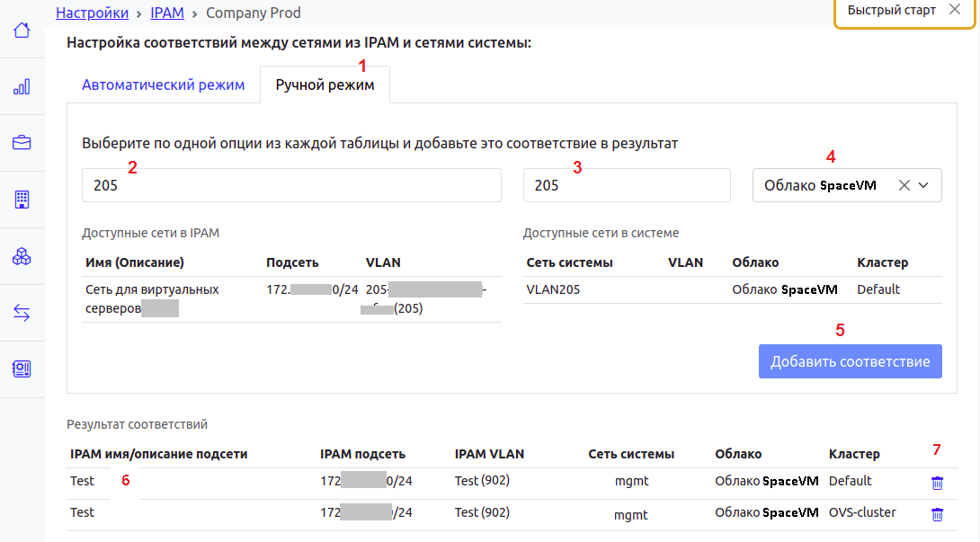
Task: Click the Добавить соответствие button
Action: click(850, 361)
